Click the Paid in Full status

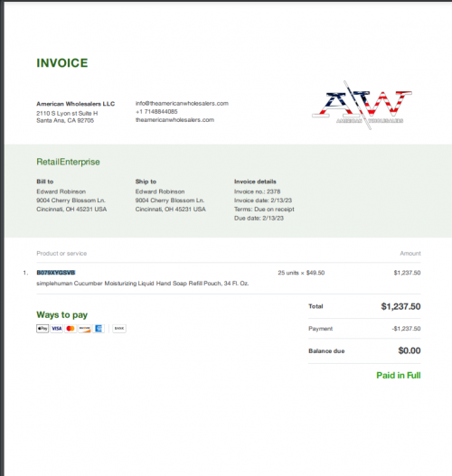[x=399, y=376]
